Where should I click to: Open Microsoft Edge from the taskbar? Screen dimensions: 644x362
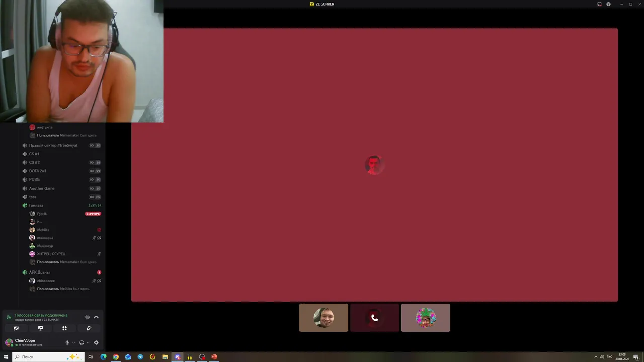pyautogui.click(x=103, y=357)
